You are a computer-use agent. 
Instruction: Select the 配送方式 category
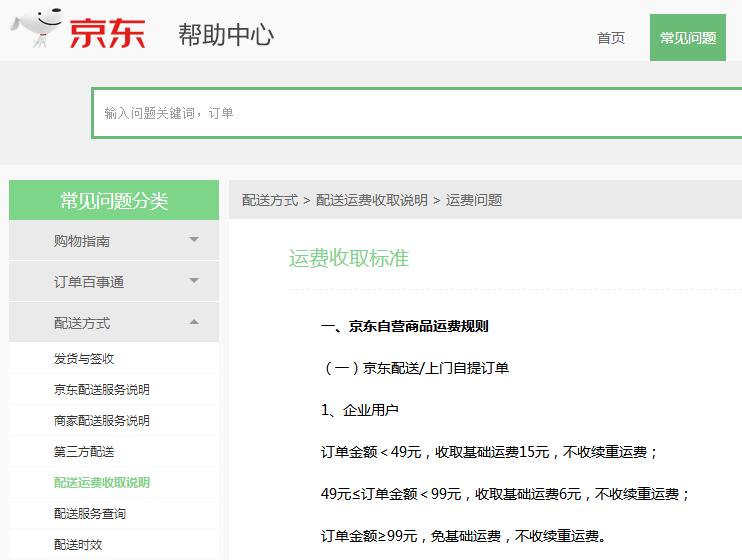tap(114, 323)
